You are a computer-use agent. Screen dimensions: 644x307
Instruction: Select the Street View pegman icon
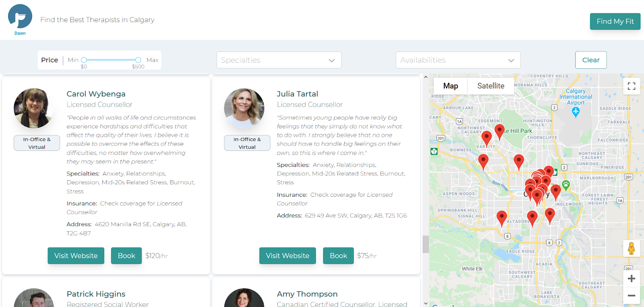(631, 248)
